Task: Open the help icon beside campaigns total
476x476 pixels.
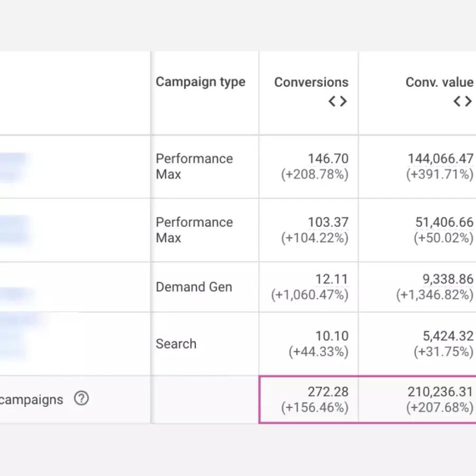Action: tap(81, 398)
